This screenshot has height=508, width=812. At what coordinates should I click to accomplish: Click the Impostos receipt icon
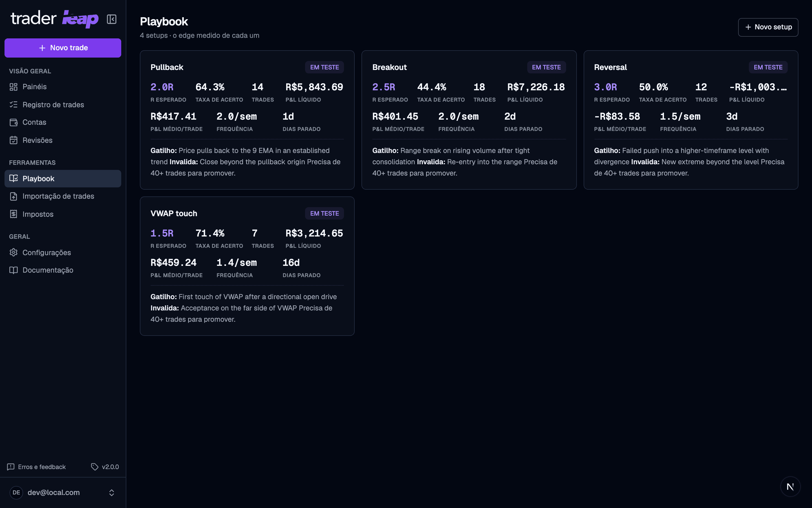[14, 214]
